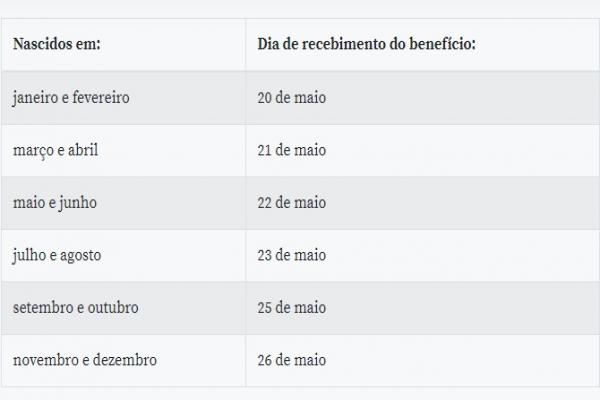Click the word 'fevereiro' in first row
600x400 pixels.
tap(101, 98)
